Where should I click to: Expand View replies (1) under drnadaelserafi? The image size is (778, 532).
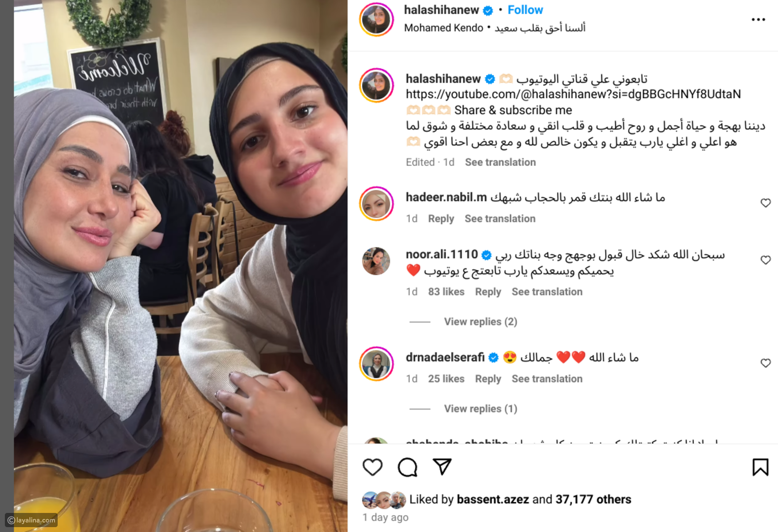[x=480, y=409]
